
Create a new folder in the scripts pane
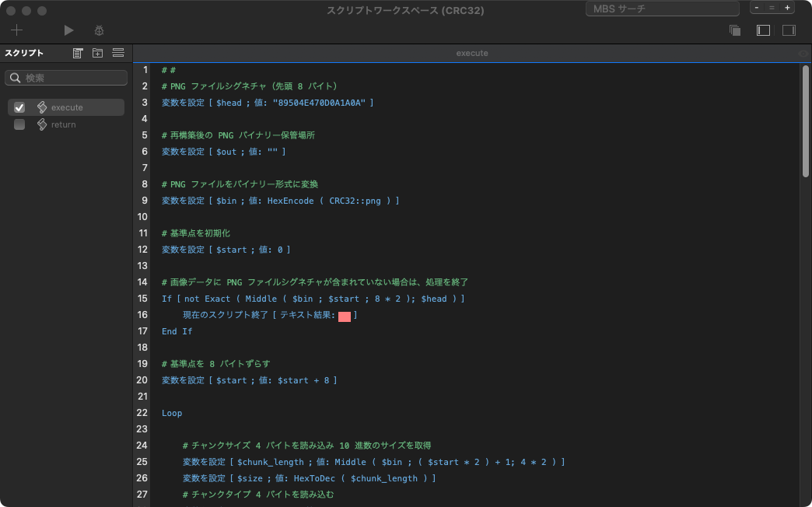97,53
